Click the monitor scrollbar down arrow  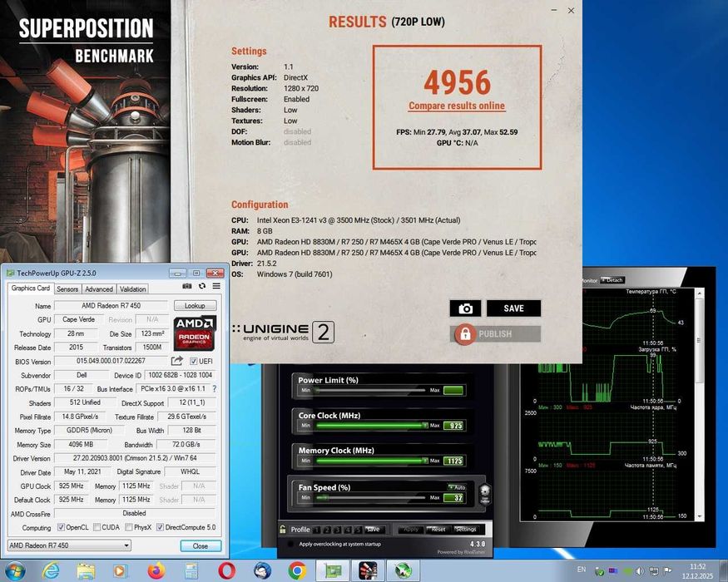point(699,516)
